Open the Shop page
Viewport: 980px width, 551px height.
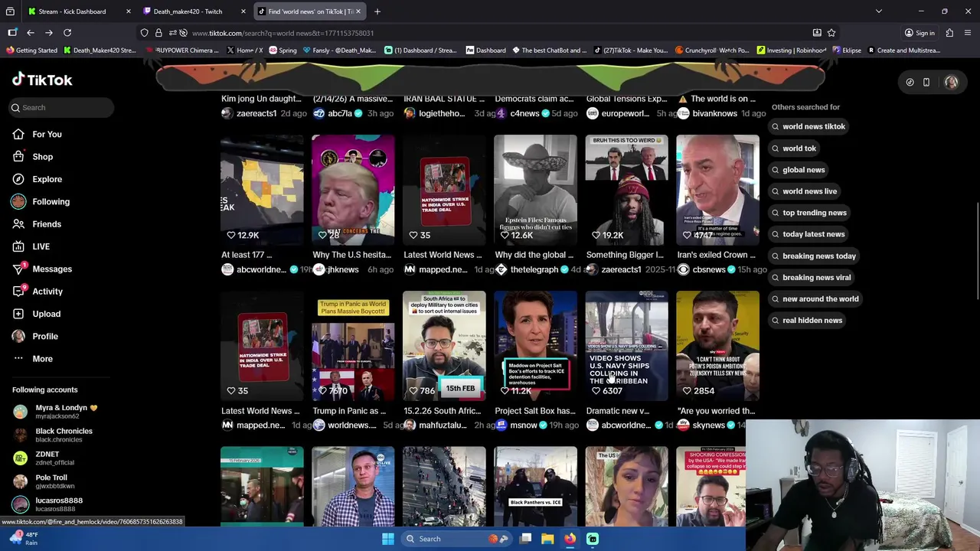click(x=42, y=156)
